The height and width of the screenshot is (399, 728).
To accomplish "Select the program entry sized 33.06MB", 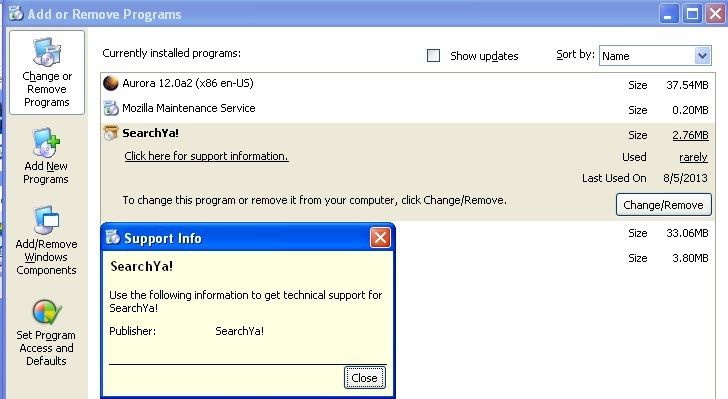I will (x=554, y=233).
